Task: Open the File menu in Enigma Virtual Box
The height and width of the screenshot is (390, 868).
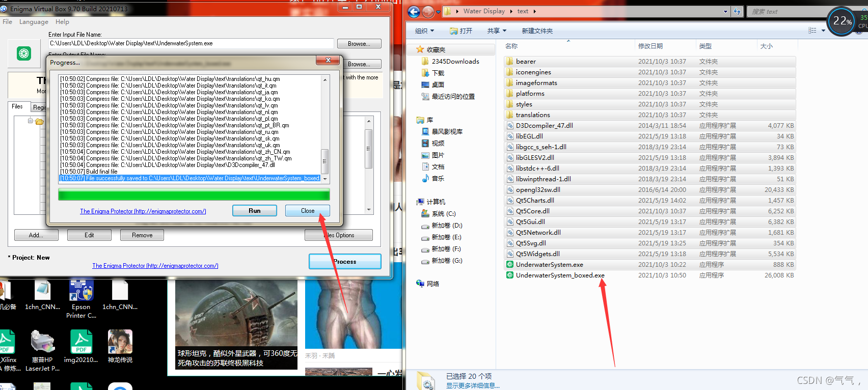Action: pyautogui.click(x=7, y=22)
